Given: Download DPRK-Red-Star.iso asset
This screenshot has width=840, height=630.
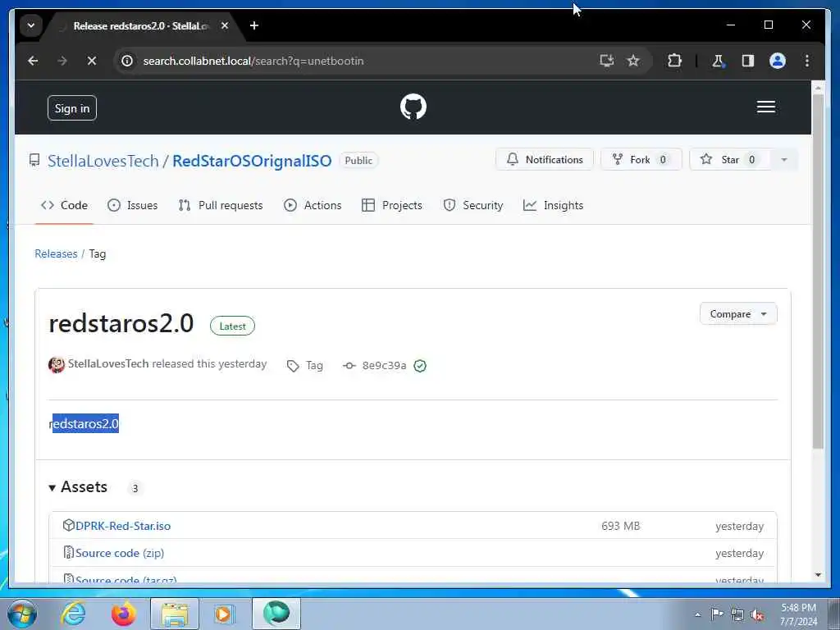Looking at the screenshot, I should coord(123,526).
